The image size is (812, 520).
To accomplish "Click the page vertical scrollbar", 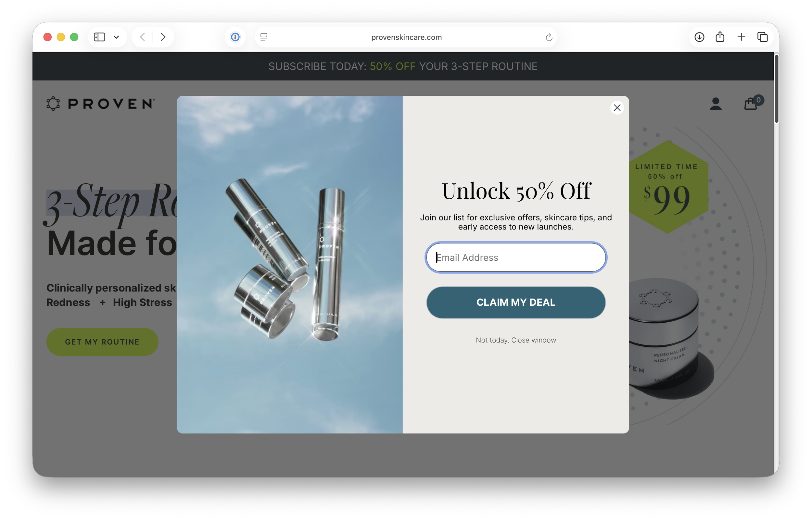I will point(776,89).
